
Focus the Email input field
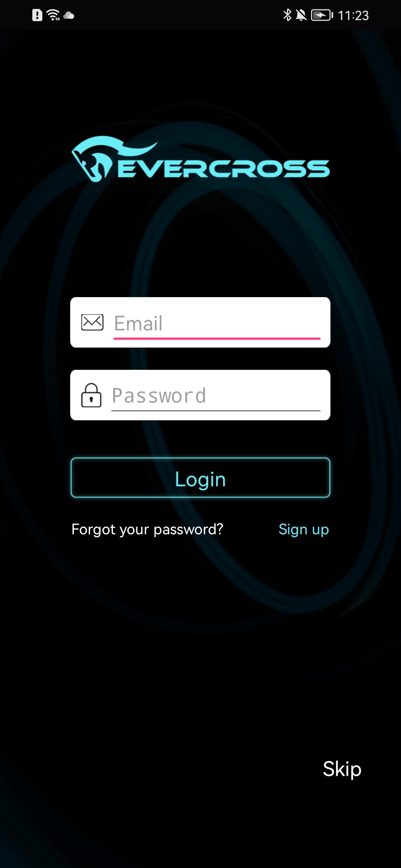(217, 323)
